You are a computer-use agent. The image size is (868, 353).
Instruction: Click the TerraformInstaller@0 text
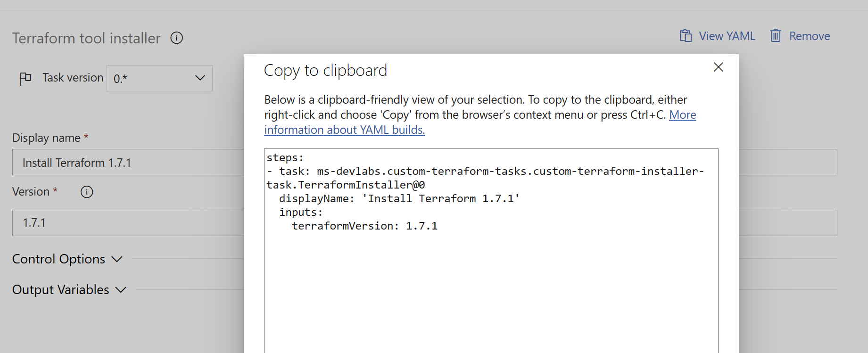(362, 185)
